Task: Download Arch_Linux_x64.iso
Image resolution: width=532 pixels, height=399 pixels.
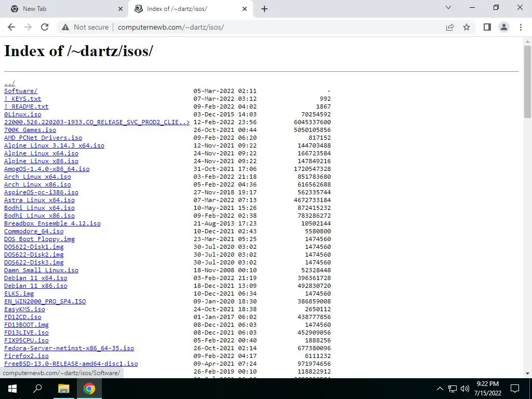Action: (37, 177)
